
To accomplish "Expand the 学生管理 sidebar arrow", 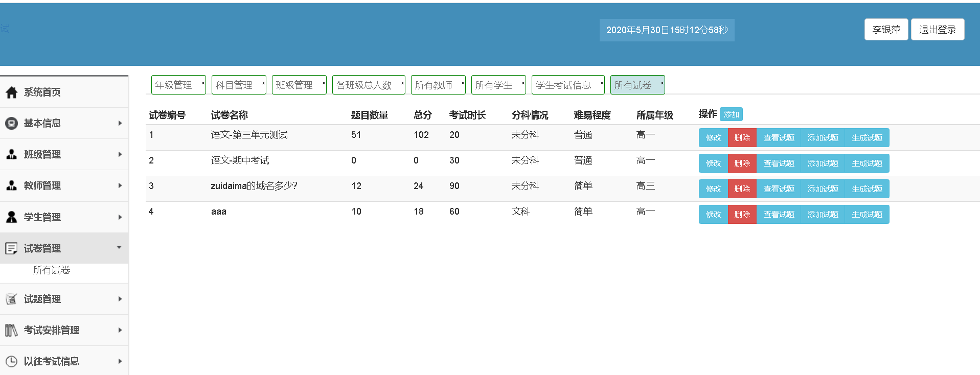I will pos(120,217).
